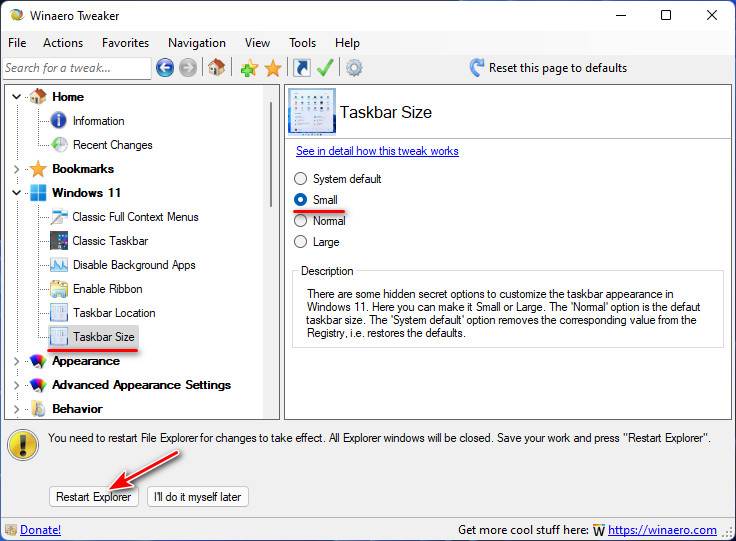Click the Appearance colorful fan icon
The height and width of the screenshot is (541, 736).
pos(38,361)
